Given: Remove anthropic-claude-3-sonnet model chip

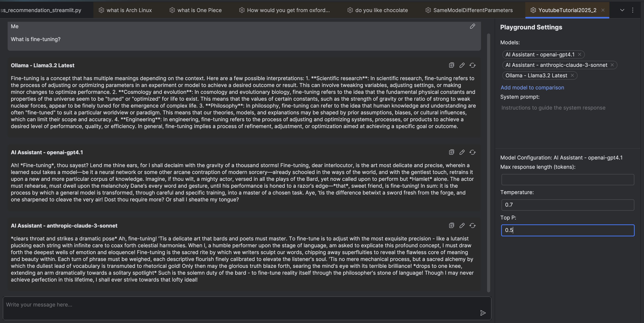Looking at the screenshot, I should [x=612, y=65].
